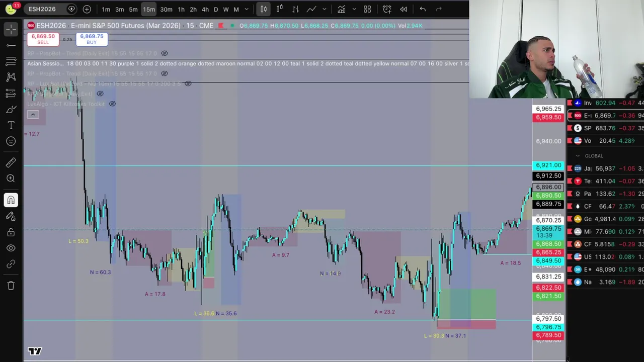Switch to the weekly W timeframe

(x=225, y=9)
